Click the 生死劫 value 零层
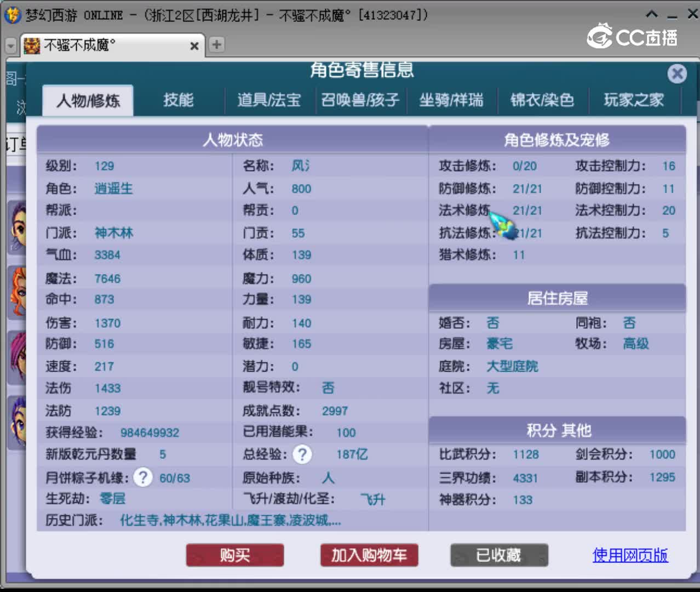The image size is (700, 592). tap(112, 499)
